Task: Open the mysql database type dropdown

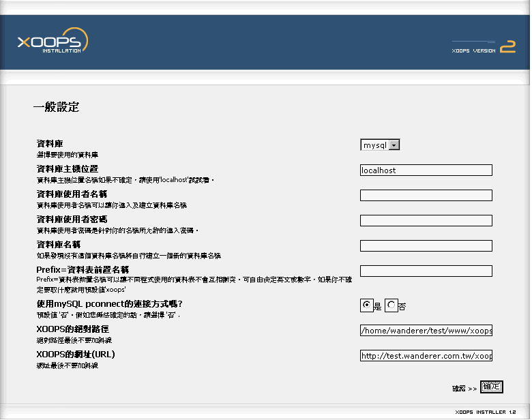Action: tap(380, 145)
